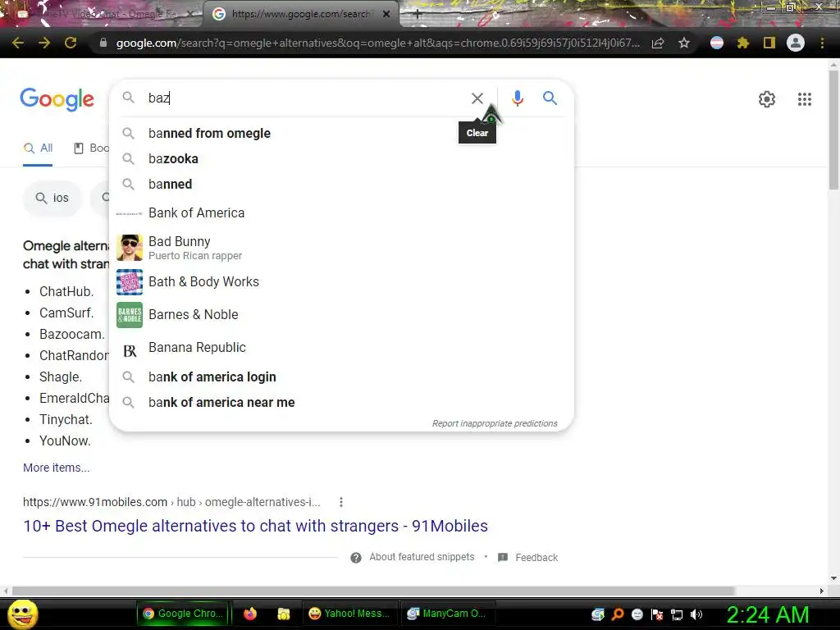Click the 'ios' related search chip
This screenshot has height=630, width=840.
click(52, 199)
